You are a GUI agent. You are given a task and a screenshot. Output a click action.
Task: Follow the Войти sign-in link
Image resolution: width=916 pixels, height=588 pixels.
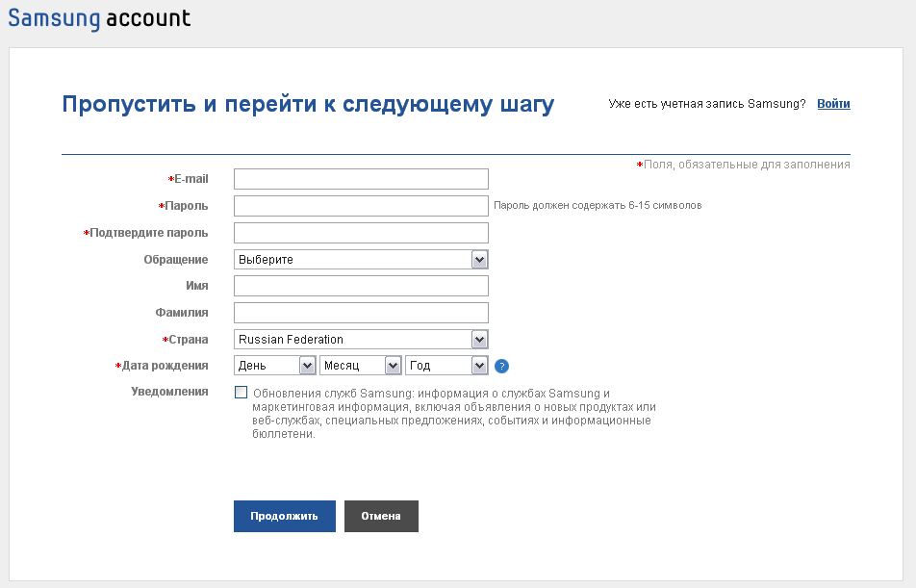tap(833, 104)
